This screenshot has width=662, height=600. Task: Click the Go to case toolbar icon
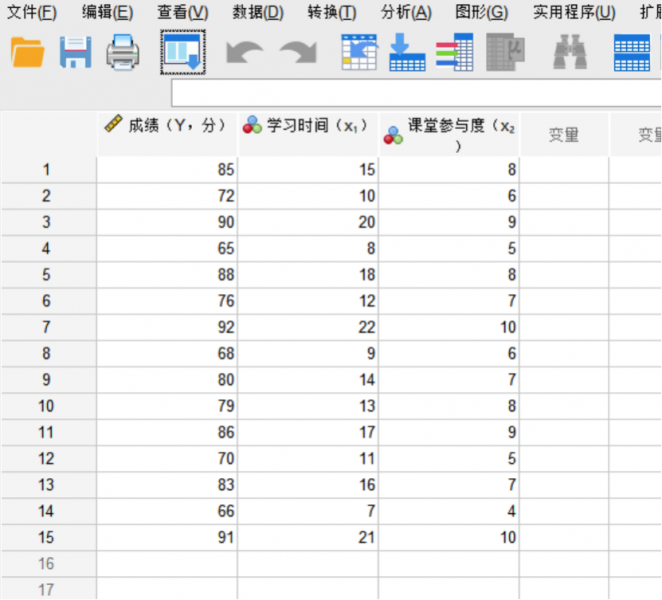pyautogui.click(x=359, y=52)
